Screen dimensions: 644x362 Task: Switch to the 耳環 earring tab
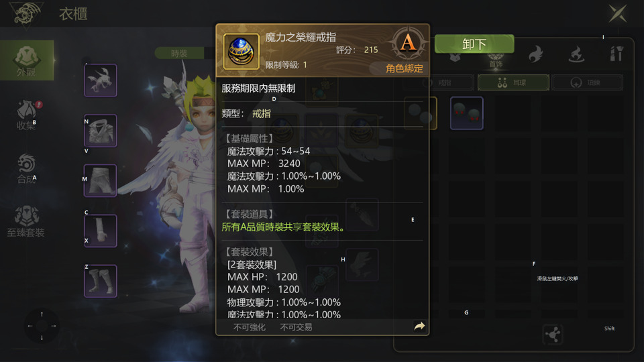point(513,82)
